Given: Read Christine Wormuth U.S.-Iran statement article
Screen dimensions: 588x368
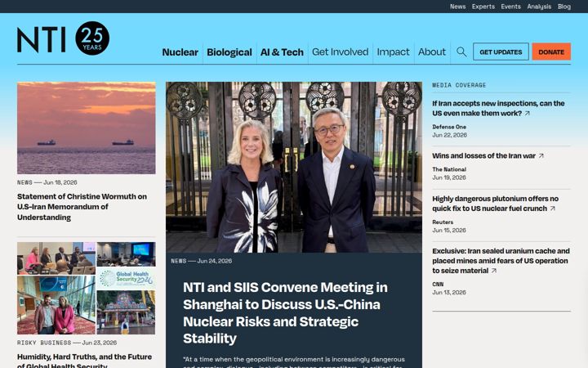Looking at the screenshot, I should pos(82,207).
